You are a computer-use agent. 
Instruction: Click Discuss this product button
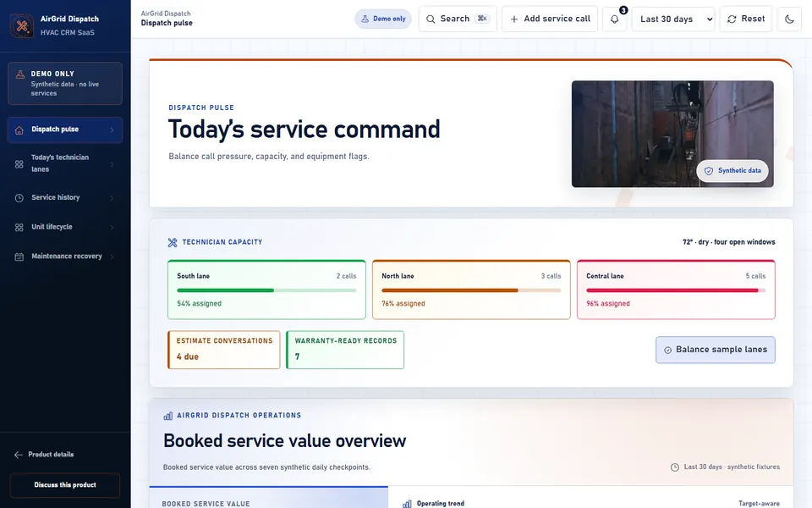65,485
